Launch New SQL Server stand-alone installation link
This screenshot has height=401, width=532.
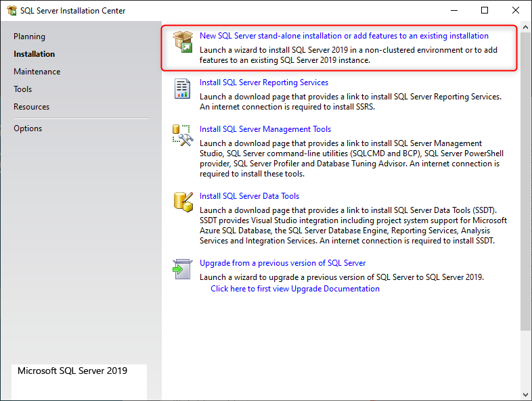(x=344, y=36)
